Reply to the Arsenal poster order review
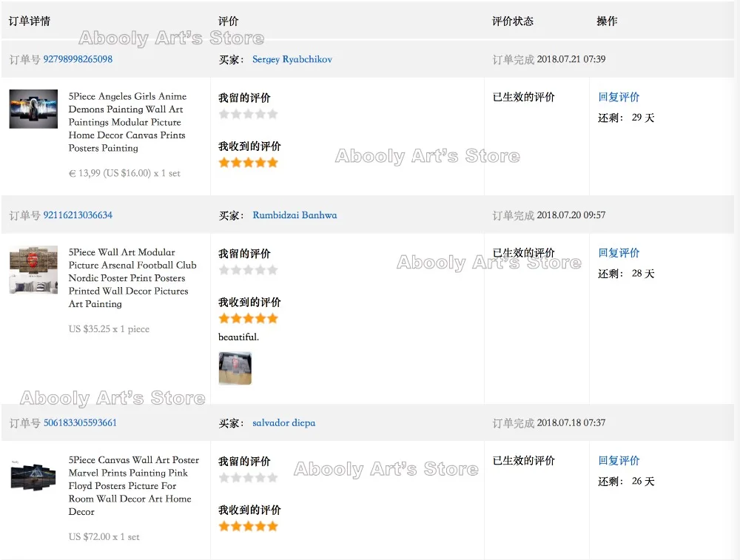 tap(619, 253)
